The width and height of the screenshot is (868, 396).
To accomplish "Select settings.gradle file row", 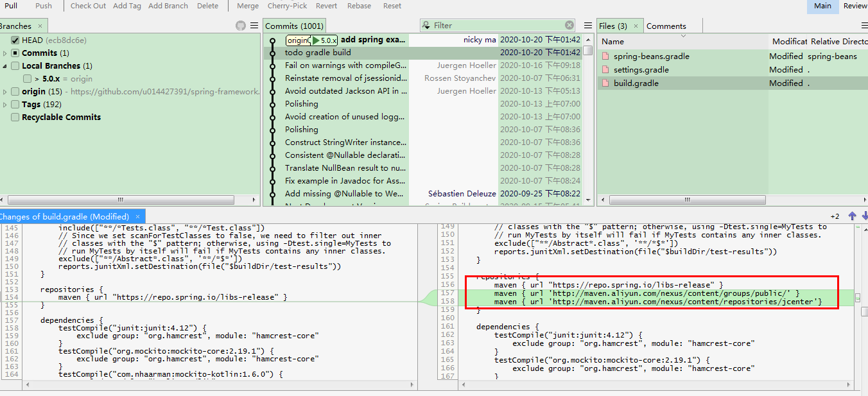I will pos(733,70).
